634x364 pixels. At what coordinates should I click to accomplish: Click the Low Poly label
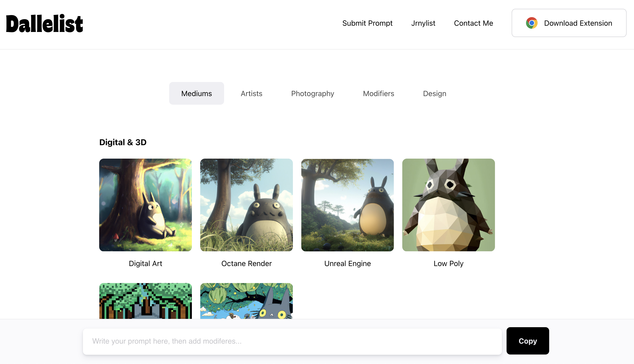tap(448, 263)
